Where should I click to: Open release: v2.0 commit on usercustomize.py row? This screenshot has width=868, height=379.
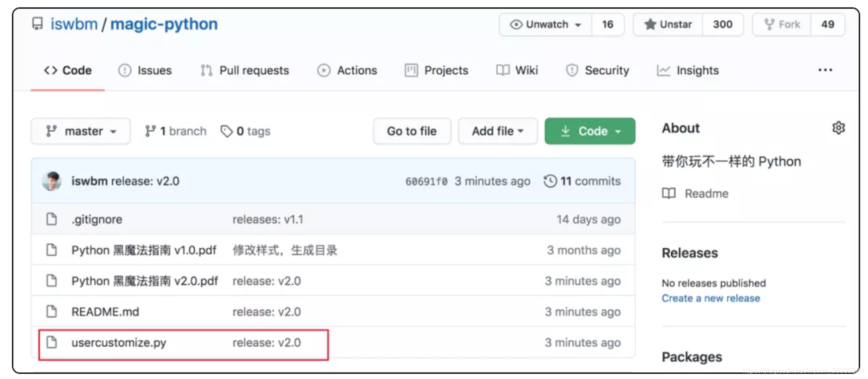267,343
